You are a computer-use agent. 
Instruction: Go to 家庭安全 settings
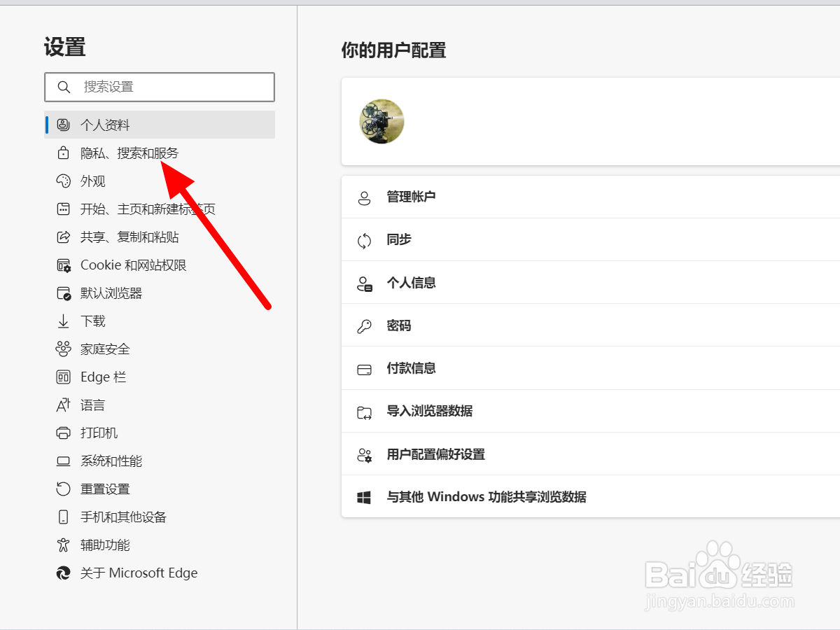point(160,349)
